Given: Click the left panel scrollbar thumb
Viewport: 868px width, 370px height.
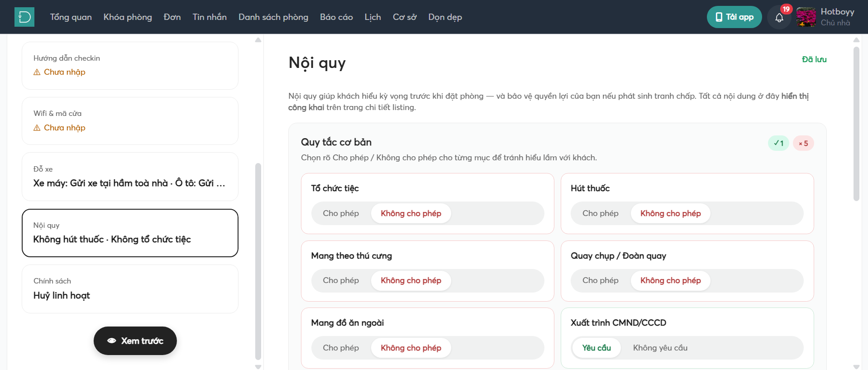Looking at the screenshot, I should click(x=258, y=261).
